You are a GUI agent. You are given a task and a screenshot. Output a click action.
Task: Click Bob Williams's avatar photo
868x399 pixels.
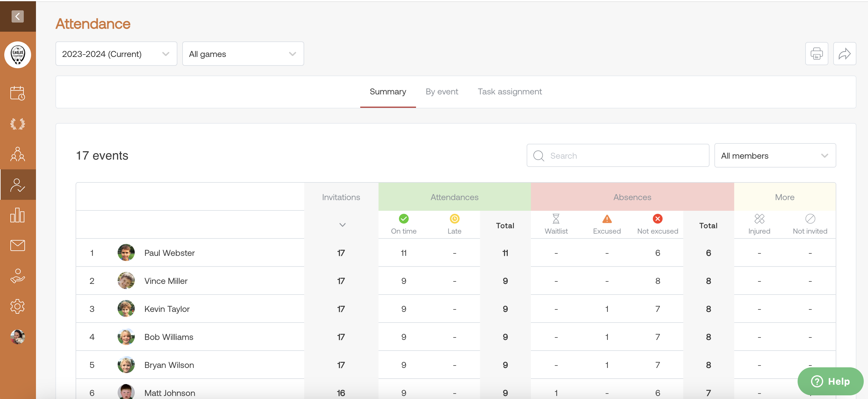(x=126, y=337)
